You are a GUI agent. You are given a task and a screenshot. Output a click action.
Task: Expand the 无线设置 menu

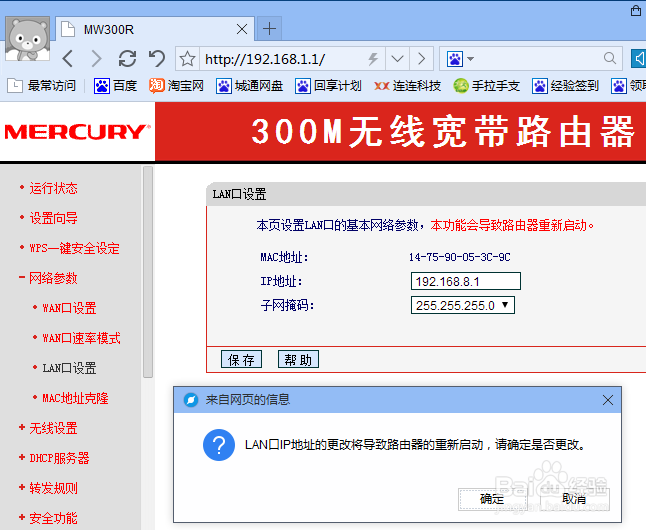coord(53,428)
